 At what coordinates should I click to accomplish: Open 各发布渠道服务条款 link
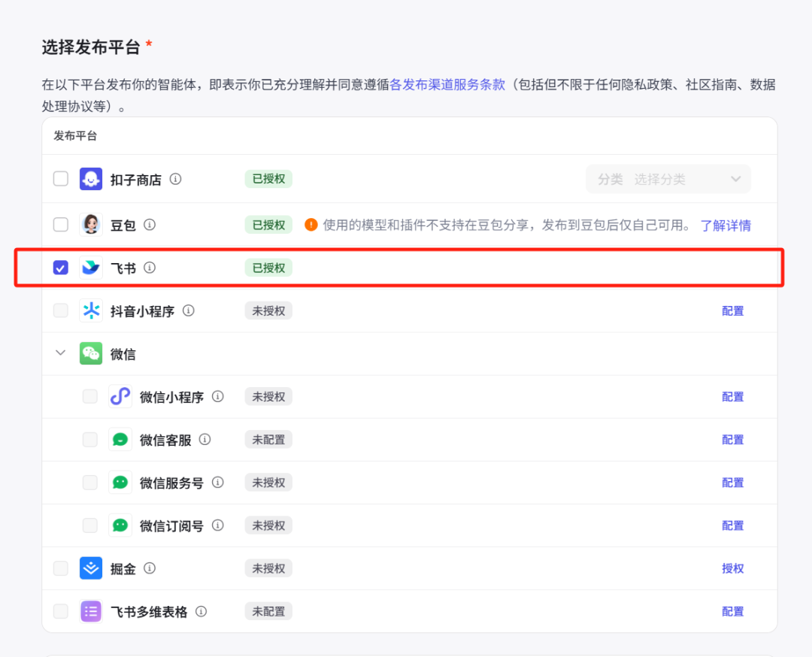pyautogui.click(x=447, y=85)
